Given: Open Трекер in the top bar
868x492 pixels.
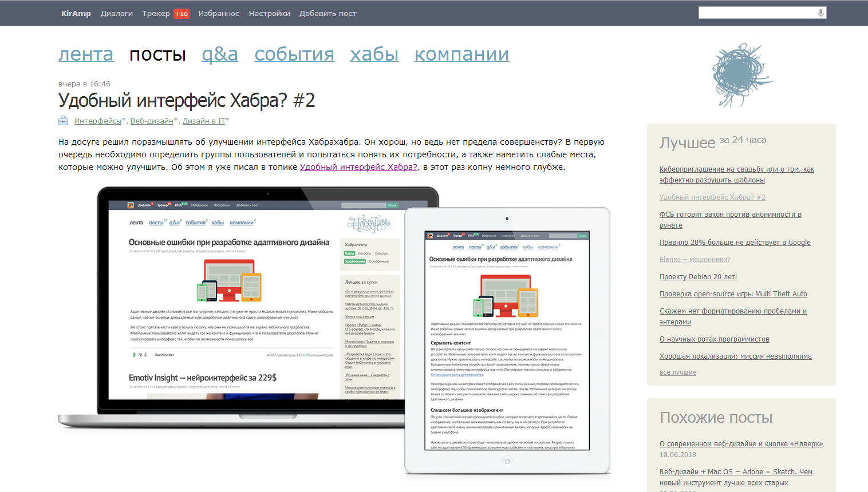Looking at the screenshot, I should [x=156, y=13].
